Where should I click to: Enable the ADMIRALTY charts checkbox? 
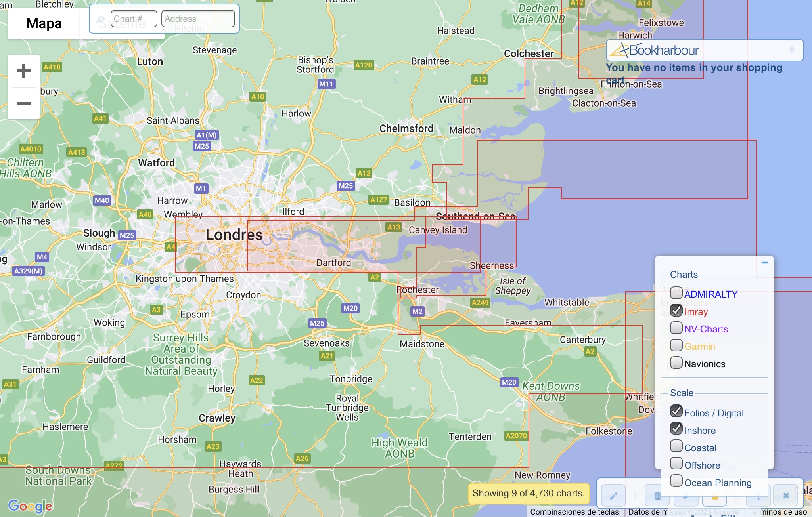click(x=676, y=293)
